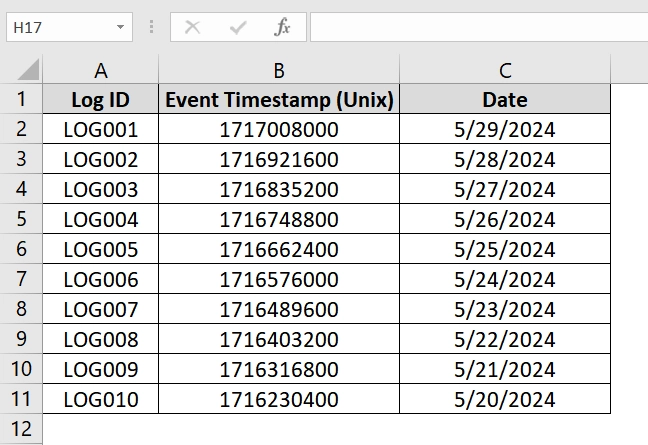Select date cell 5/24/2024
The width and height of the screenshot is (648, 445).
[505, 279]
